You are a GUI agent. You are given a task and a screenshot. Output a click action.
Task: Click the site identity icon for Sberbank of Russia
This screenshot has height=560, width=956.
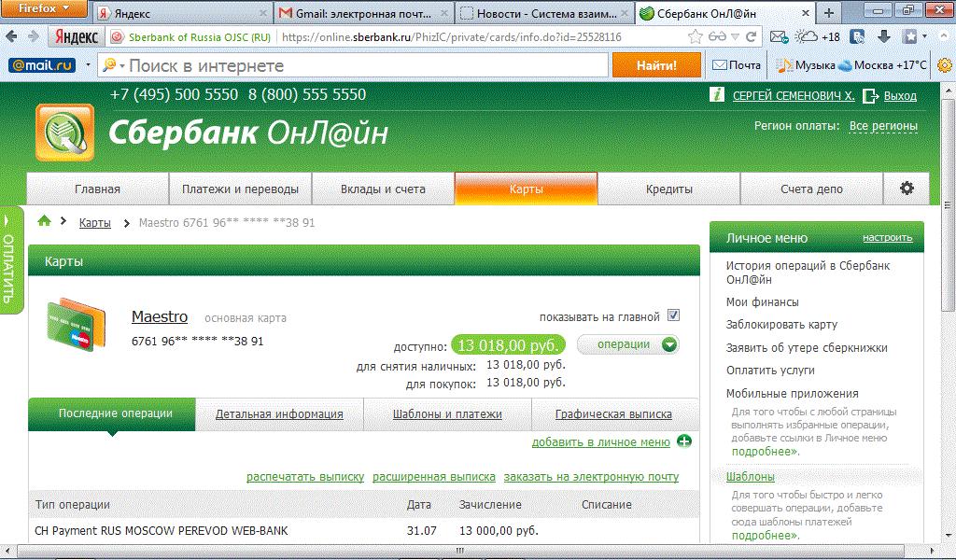(x=117, y=37)
